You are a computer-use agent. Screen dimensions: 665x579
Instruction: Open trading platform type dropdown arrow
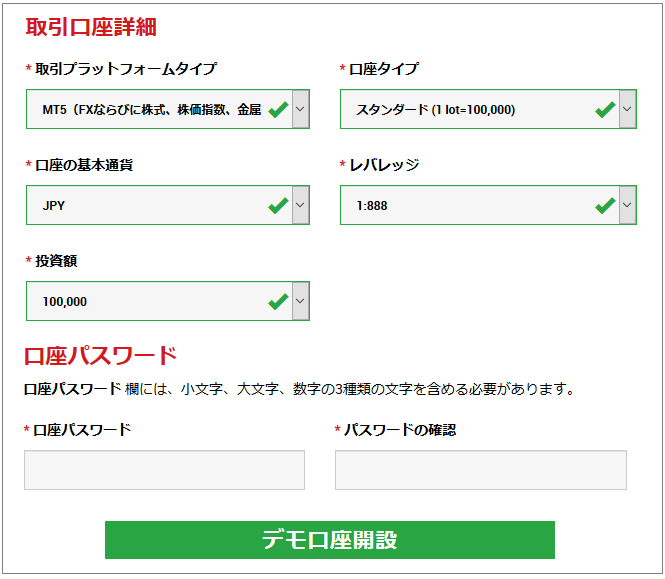point(300,109)
